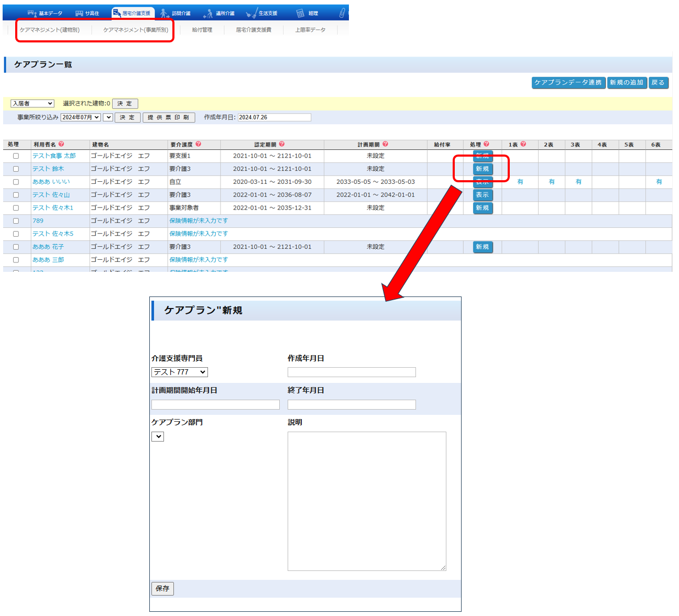Screen dimensions: 679x616
Task: Select the 訪問介護 walking person icon
Action: (x=165, y=13)
